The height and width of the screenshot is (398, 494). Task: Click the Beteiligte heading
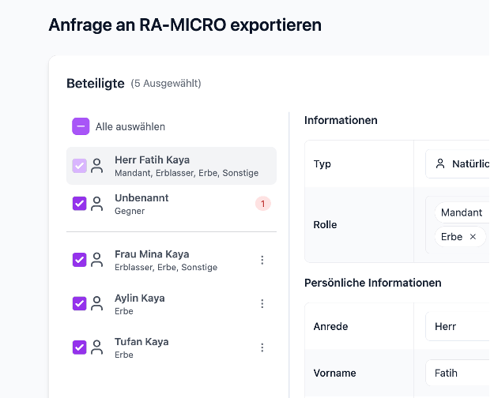95,83
